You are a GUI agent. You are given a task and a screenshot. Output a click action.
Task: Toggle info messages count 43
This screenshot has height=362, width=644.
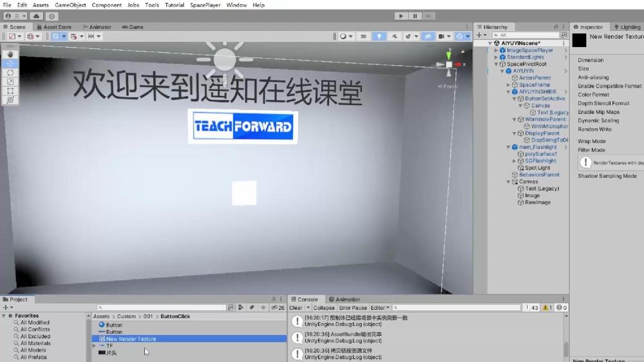pos(531,307)
